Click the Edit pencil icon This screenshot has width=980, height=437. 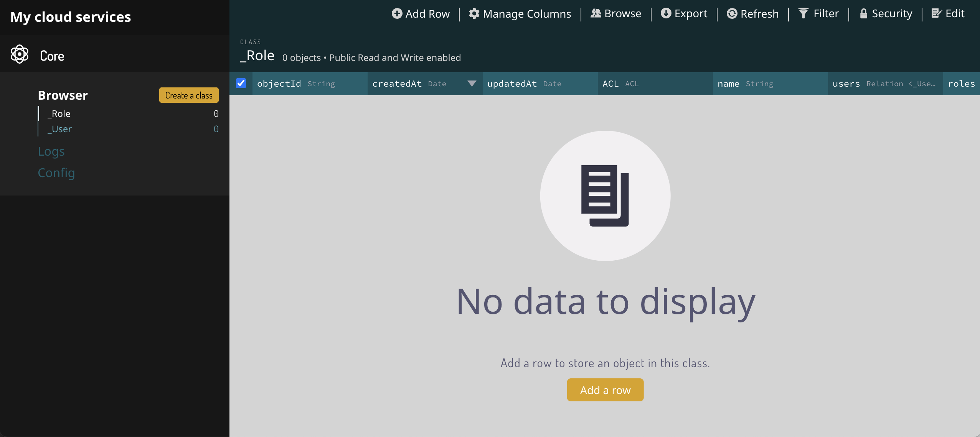(x=936, y=13)
